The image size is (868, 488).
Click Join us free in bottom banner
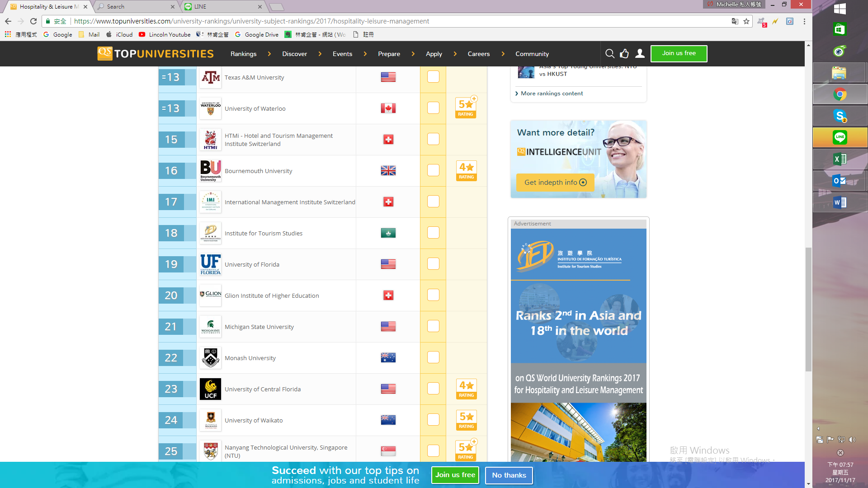point(455,475)
